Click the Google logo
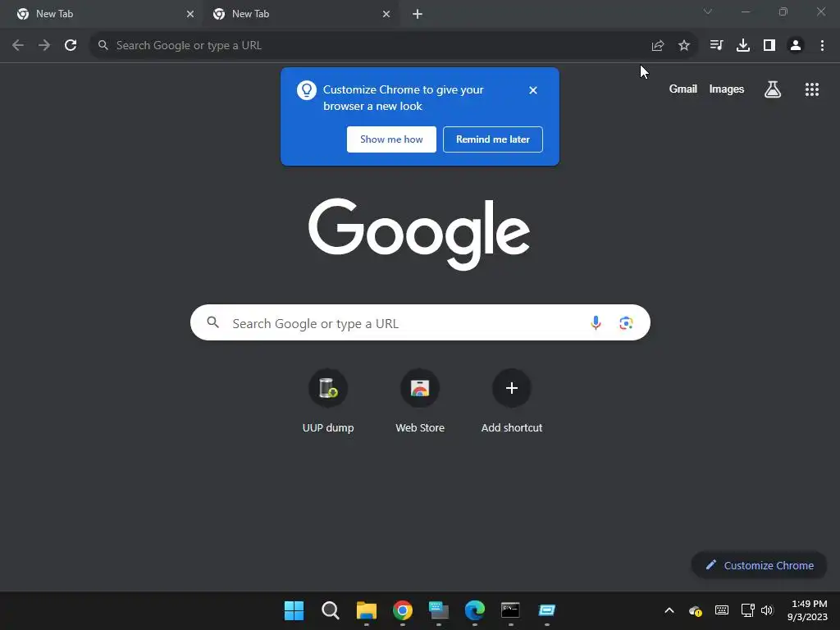This screenshot has width=840, height=630. 419,234
